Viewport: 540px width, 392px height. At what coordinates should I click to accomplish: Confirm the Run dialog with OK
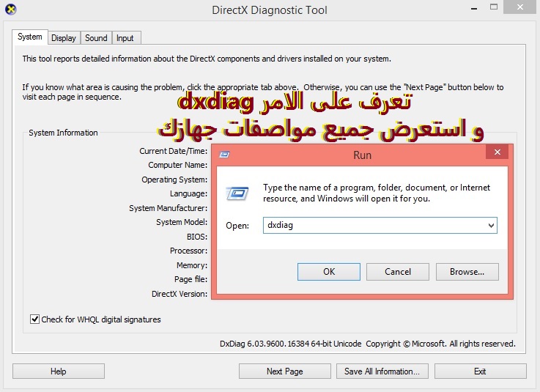click(x=329, y=272)
